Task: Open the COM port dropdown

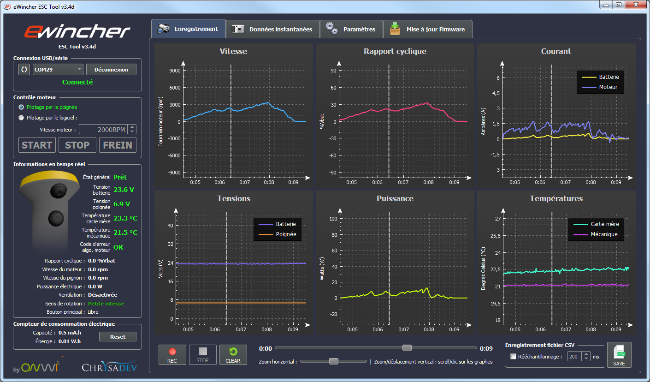Action: pyautogui.click(x=58, y=70)
